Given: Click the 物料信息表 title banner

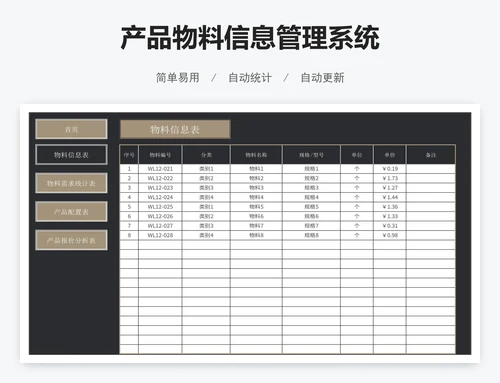Looking at the screenshot, I should click(175, 129).
